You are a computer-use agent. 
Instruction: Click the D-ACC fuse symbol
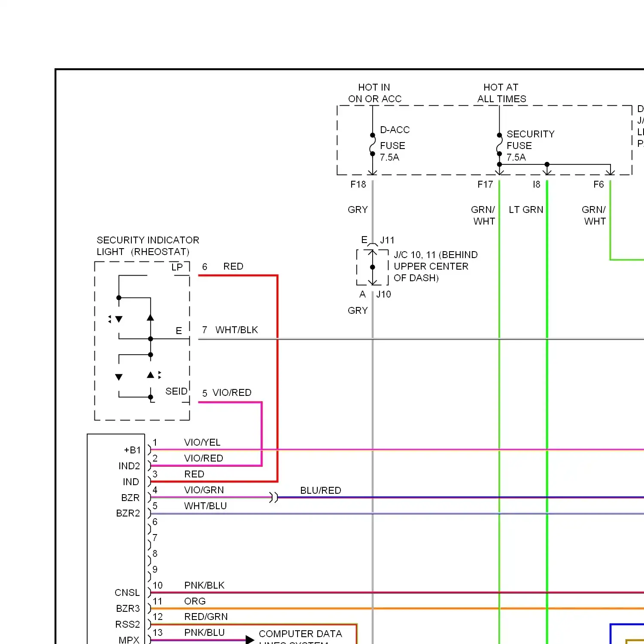372,144
